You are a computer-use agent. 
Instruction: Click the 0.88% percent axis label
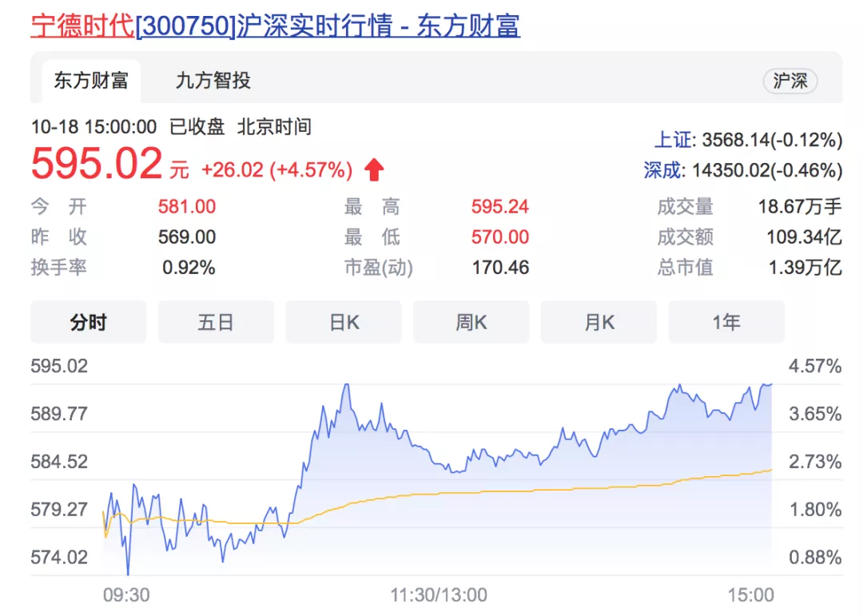[815, 558]
